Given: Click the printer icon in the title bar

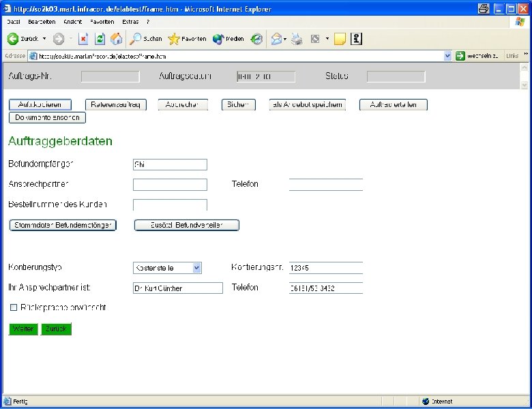Looking at the screenshot, I should (484, 9).
